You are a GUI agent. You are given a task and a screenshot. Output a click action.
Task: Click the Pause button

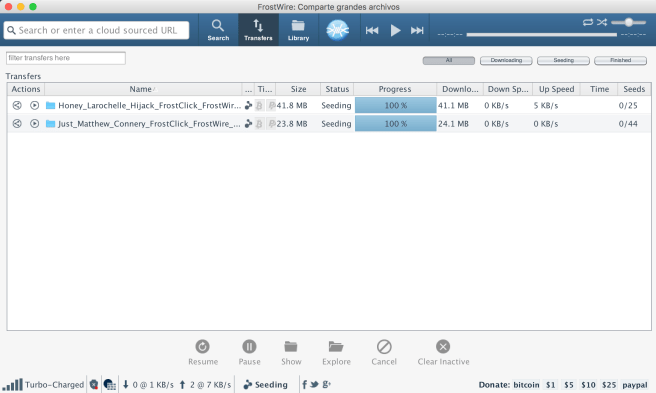249,352
